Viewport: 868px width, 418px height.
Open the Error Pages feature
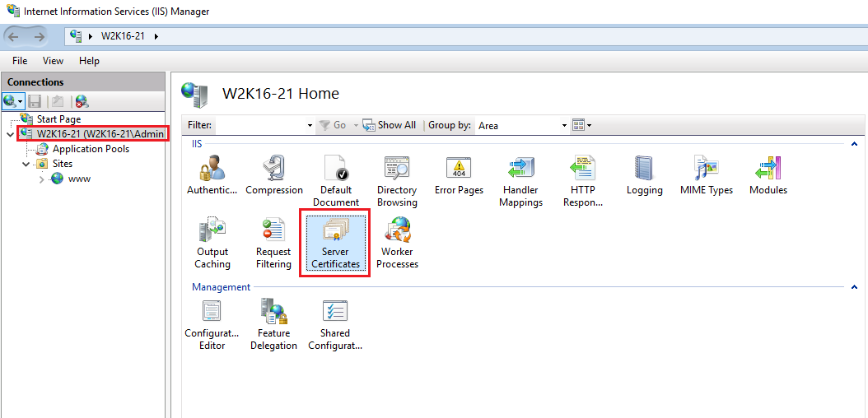coord(459,176)
